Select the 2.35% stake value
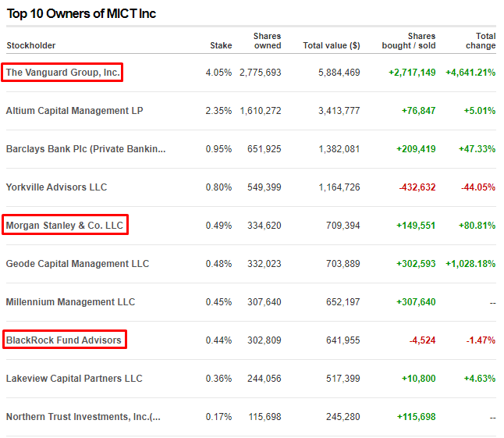 tap(219, 111)
